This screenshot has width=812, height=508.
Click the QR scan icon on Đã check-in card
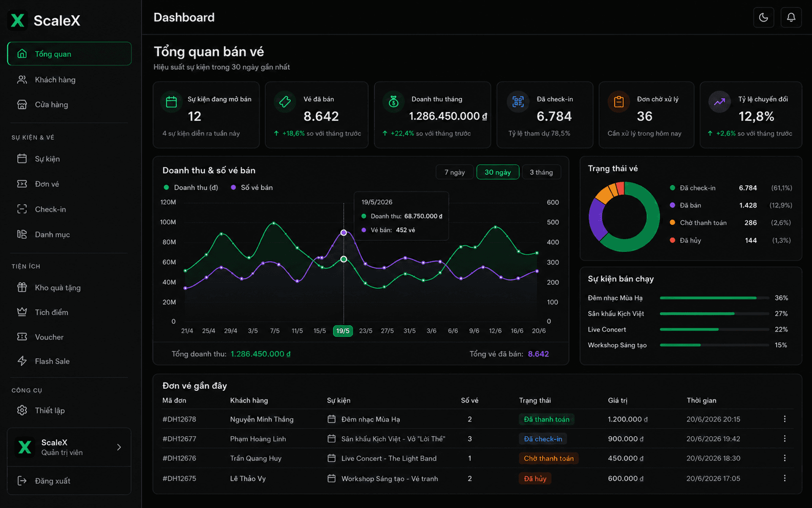tap(518, 102)
